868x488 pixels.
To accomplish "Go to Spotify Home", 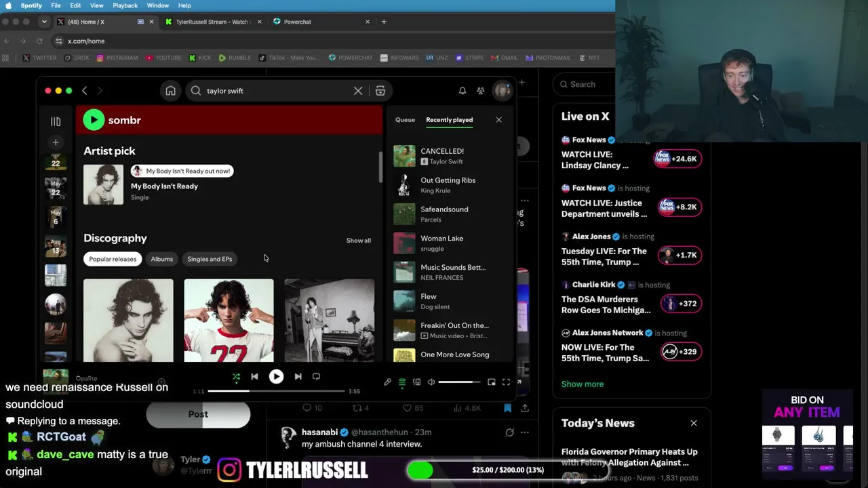I will (171, 91).
